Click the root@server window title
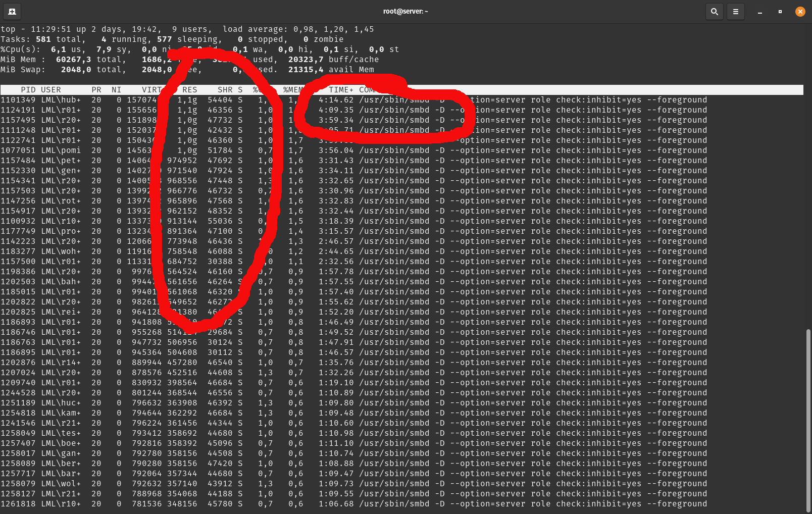812x514 pixels. tap(405, 11)
